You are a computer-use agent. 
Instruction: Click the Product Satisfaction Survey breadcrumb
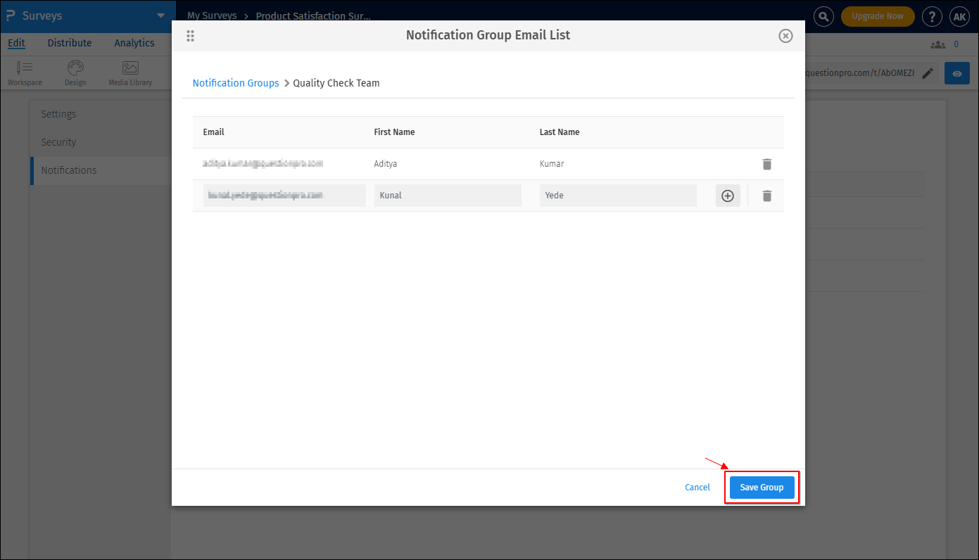pos(313,15)
